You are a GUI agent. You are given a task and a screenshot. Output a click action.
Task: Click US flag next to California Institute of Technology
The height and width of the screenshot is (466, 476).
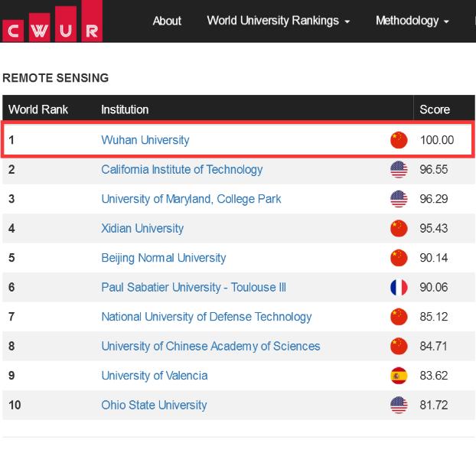tap(399, 170)
